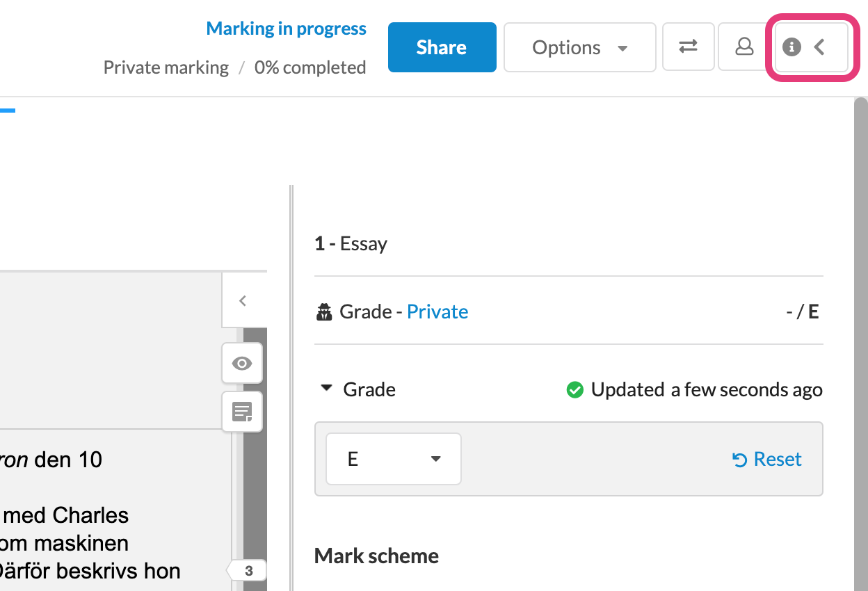Click the right-side vertical scrollbar

(861, 344)
